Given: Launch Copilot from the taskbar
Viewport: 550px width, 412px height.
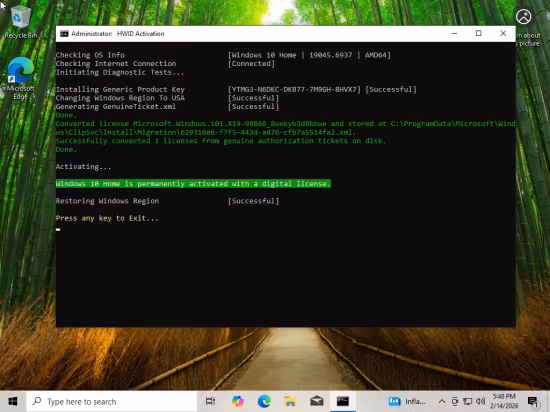Looking at the screenshot, I should click(238, 401).
